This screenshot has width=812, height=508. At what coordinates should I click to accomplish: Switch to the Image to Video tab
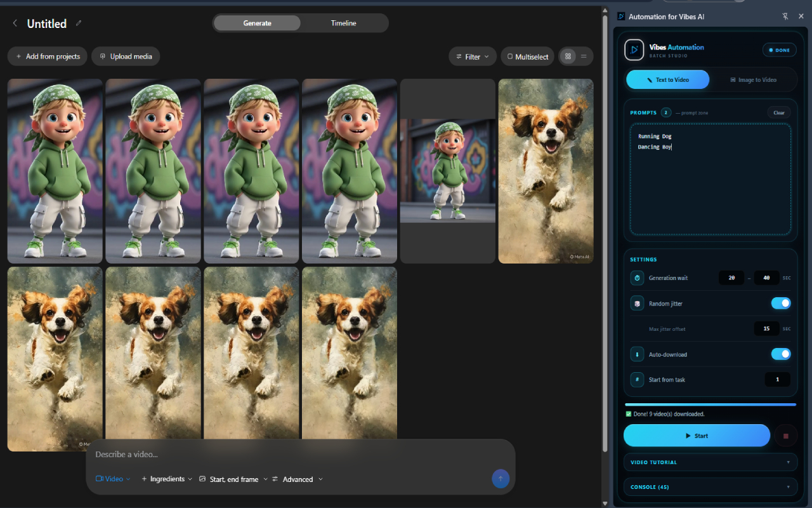[753, 80]
